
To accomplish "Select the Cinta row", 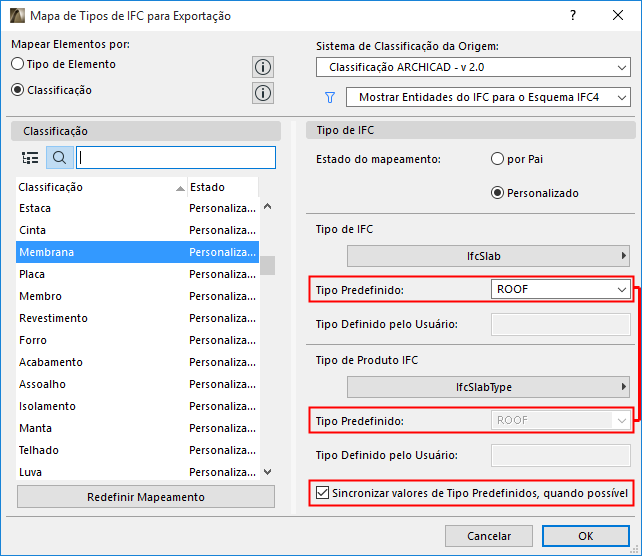I will (138, 230).
